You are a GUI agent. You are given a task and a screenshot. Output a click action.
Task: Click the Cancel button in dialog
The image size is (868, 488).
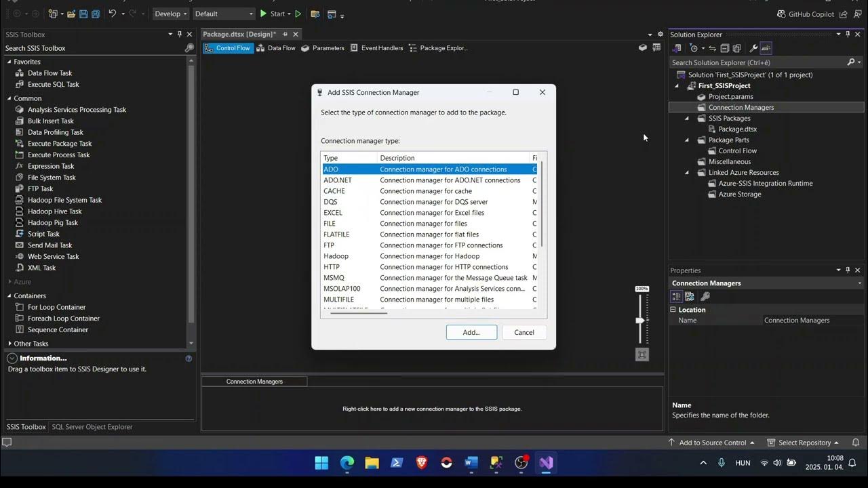click(x=524, y=332)
